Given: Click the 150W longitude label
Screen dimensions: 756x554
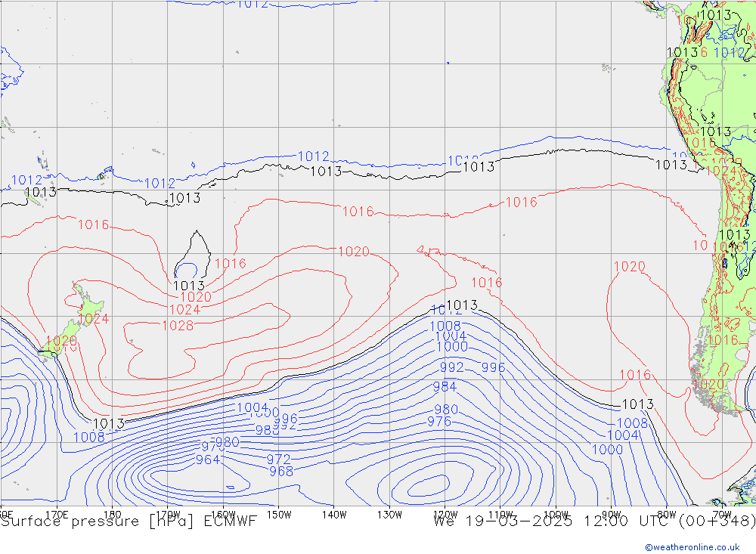Looking at the screenshot, I should pyautogui.click(x=278, y=514).
